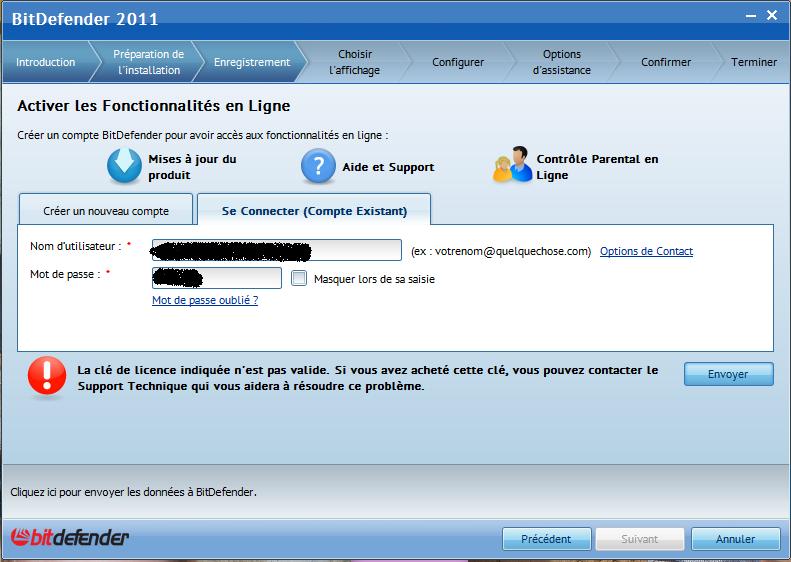Click the greyed-out Suivant button

click(x=640, y=539)
